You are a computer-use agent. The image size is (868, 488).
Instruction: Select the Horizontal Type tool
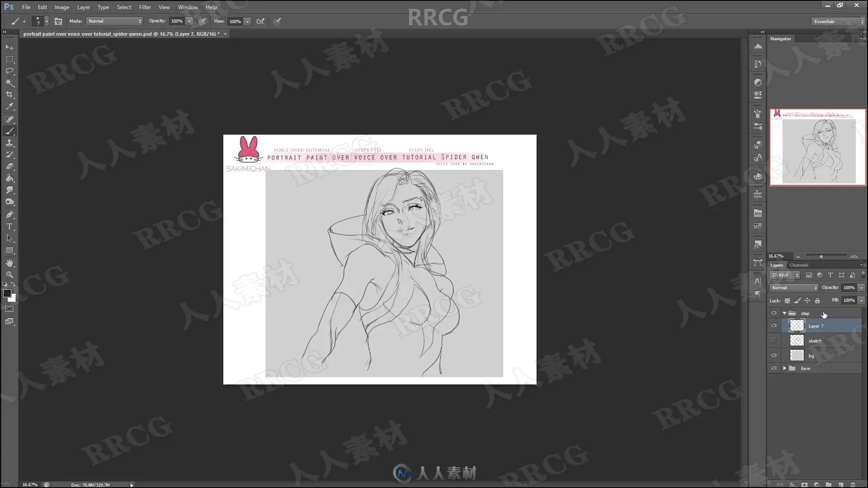[x=9, y=226]
